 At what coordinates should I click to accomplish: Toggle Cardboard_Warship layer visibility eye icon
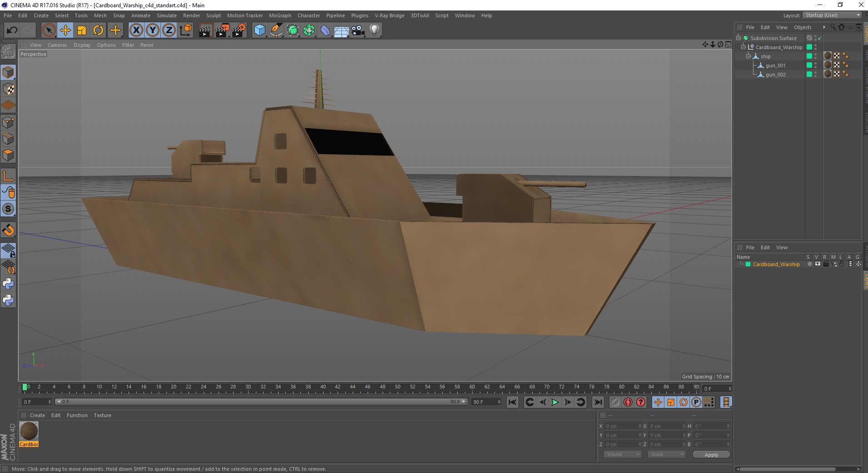(818, 264)
